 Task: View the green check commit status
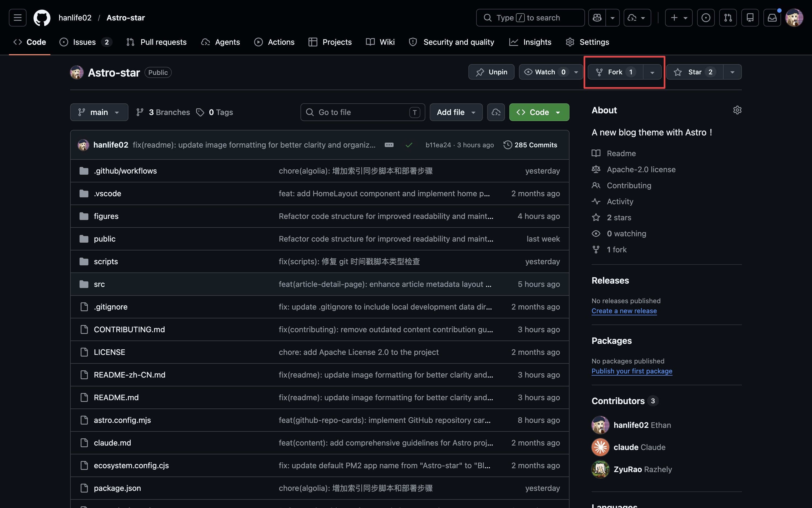[408, 145]
